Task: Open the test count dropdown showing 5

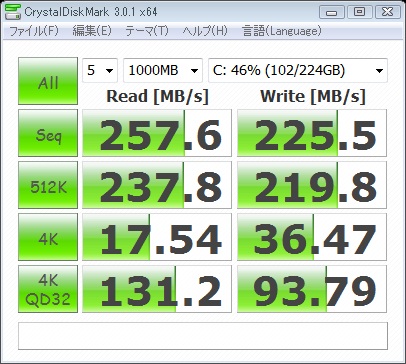Action: pos(100,70)
